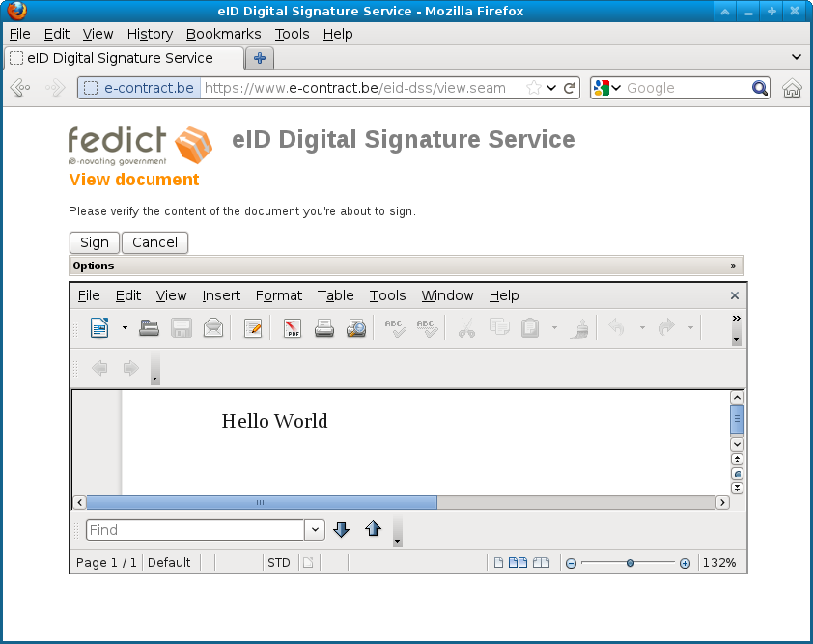The height and width of the screenshot is (644, 813).
Task: Click the zoom out minus button
Action: (571, 563)
